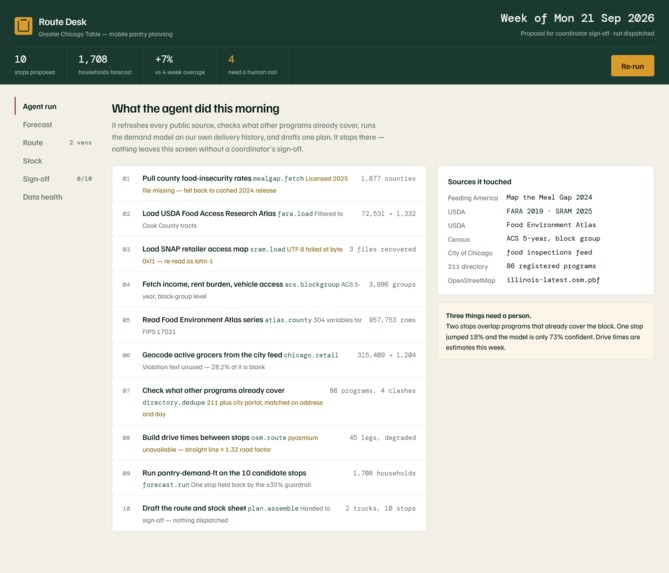Click the '10 stops proposed' stat
669x573 pixels.
pyautogui.click(x=35, y=65)
